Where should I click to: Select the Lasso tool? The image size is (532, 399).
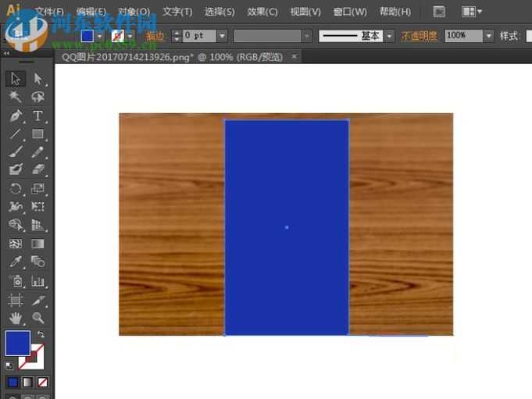(x=37, y=97)
